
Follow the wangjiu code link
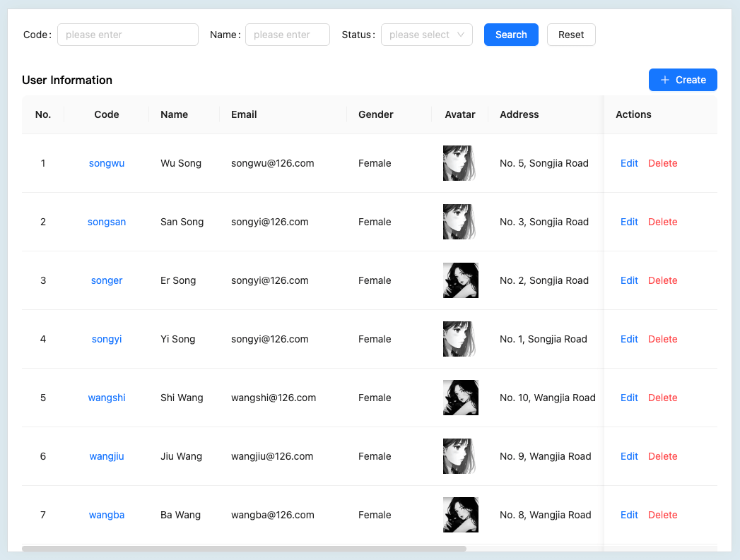pyautogui.click(x=107, y=456)
